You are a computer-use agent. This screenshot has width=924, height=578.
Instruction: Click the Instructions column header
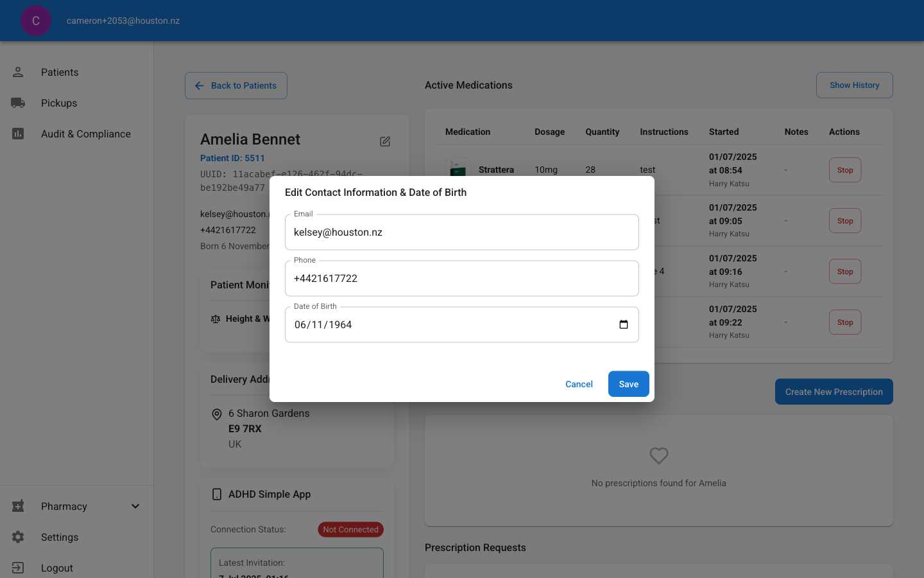[x=664, y=132]
